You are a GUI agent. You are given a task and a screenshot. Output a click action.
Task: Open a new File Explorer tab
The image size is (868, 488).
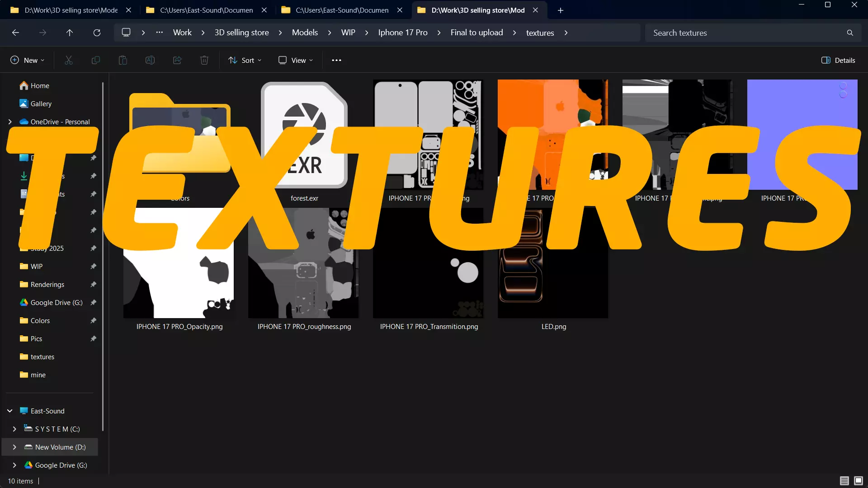pos(561,10)
